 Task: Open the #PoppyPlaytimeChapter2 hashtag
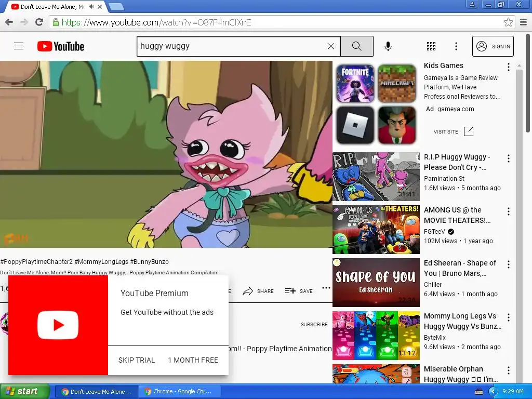coord(36,262)
